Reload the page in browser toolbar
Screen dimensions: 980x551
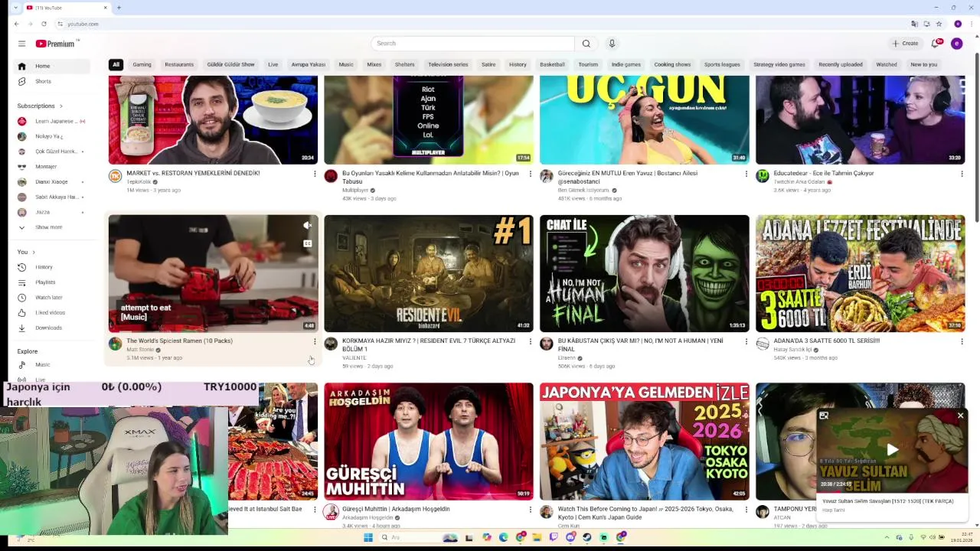(x=44, y=24)
